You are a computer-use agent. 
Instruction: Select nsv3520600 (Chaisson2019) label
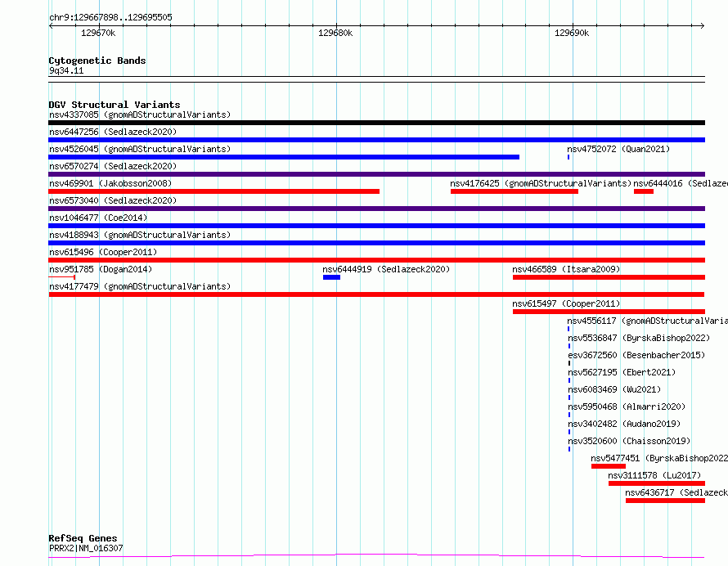(x=629, y=441)
